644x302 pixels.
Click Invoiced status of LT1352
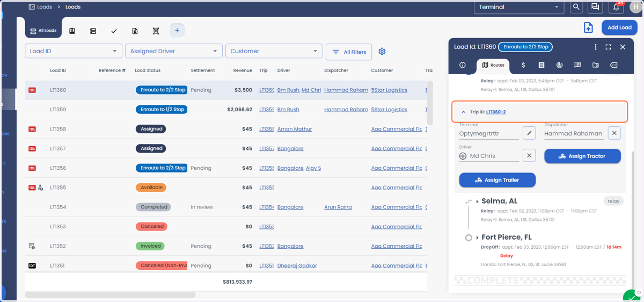150,246
